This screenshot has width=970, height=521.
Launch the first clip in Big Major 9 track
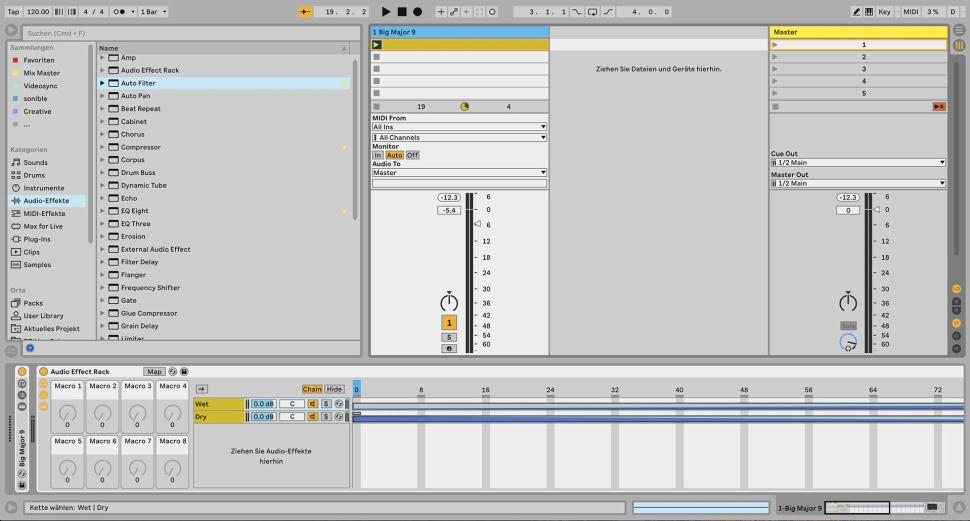(377, 45)
